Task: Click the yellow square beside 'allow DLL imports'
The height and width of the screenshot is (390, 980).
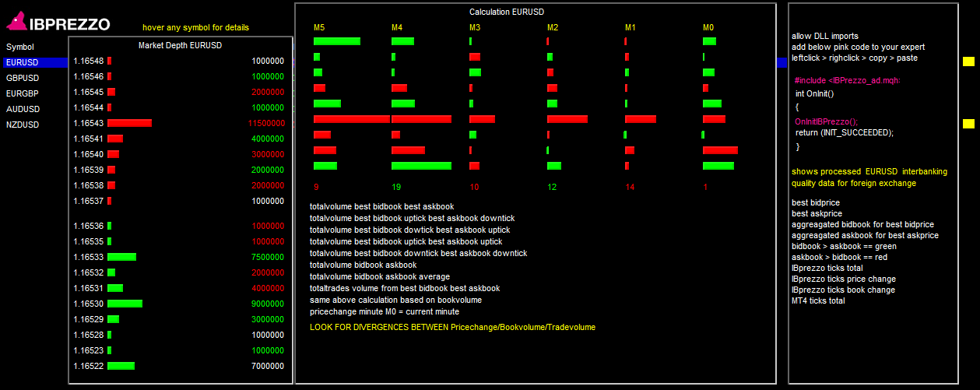Action: 968,61
